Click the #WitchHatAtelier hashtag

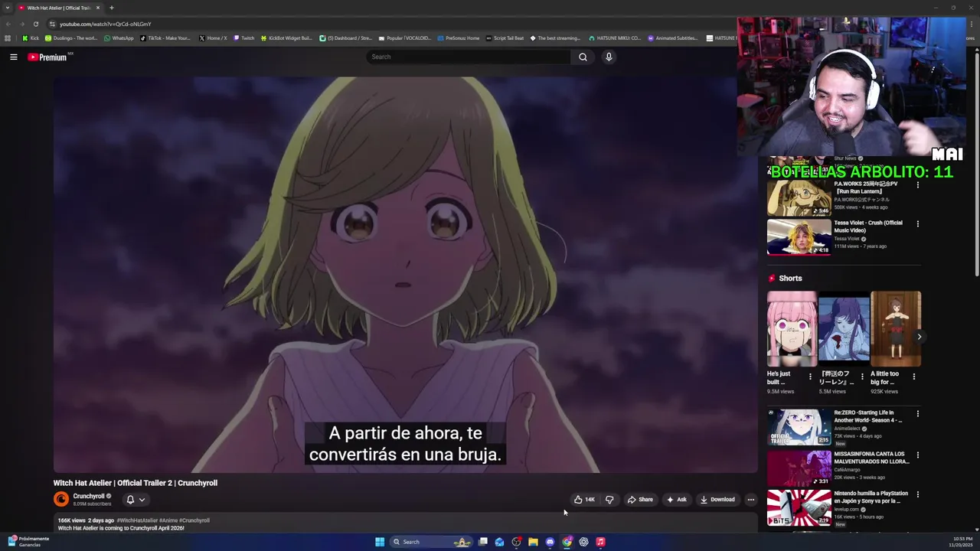(x=137, y=520)
